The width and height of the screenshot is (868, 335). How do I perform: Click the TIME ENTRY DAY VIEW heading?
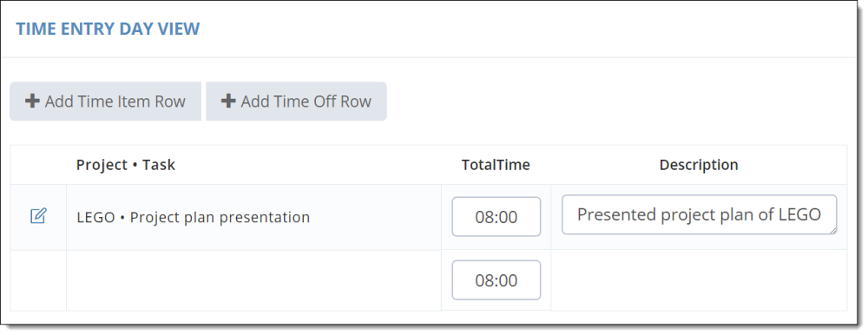coord(108,29)
